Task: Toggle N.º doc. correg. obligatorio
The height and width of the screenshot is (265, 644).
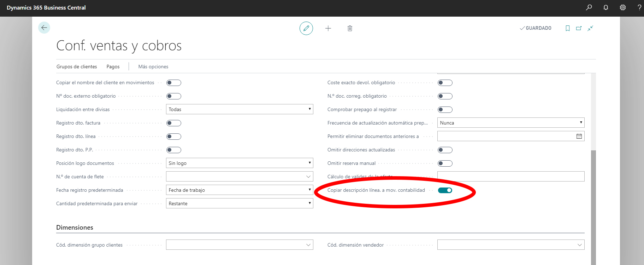Action: 445,96
